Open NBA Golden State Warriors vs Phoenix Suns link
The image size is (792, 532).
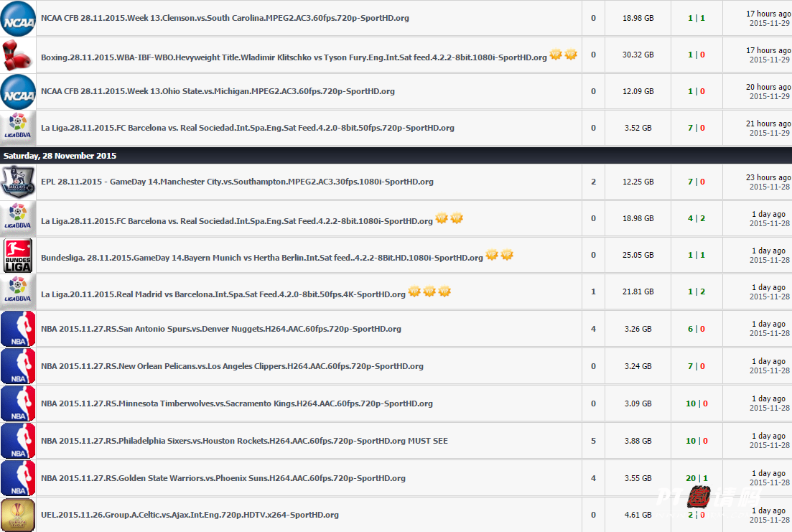pyautogui.click(x=223, y=478)
